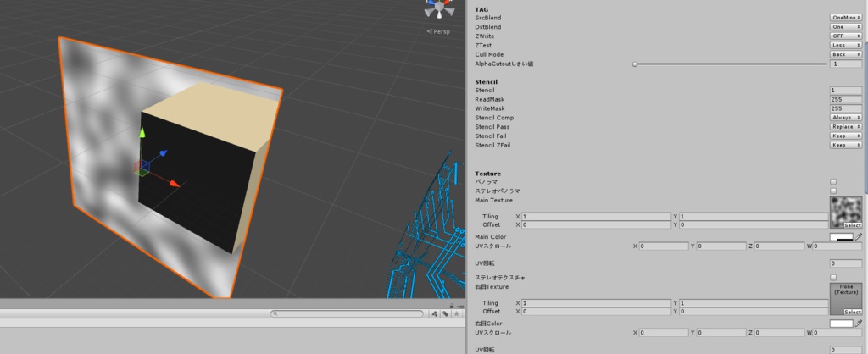
Task: Click UVスクロール X field below Main Color
Action: (664, 246)
